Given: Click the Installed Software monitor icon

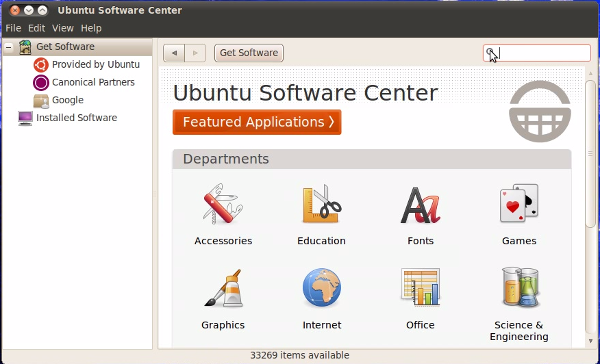Looking at the screenshot, I should coord(25,118).
